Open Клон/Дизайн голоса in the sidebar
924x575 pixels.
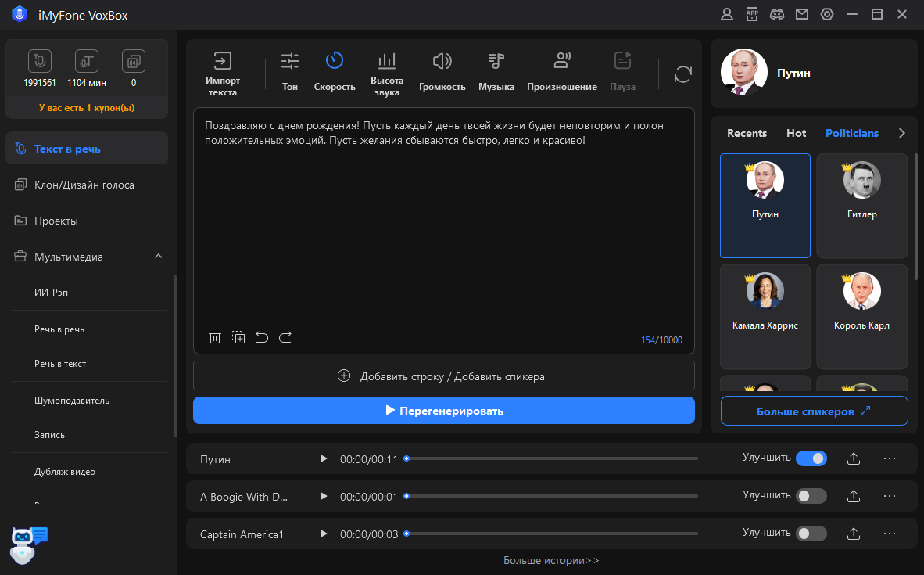coord(87,185)
